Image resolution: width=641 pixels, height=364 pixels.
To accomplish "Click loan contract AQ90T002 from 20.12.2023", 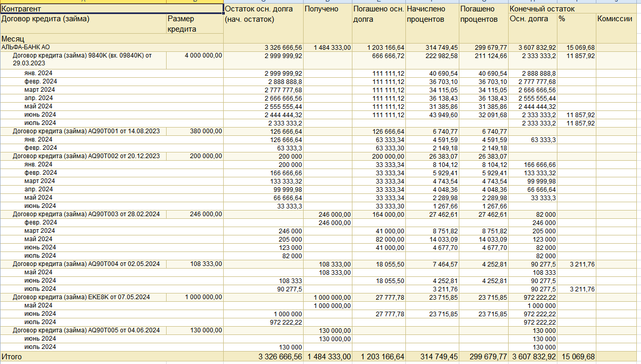I will (86, 156).
